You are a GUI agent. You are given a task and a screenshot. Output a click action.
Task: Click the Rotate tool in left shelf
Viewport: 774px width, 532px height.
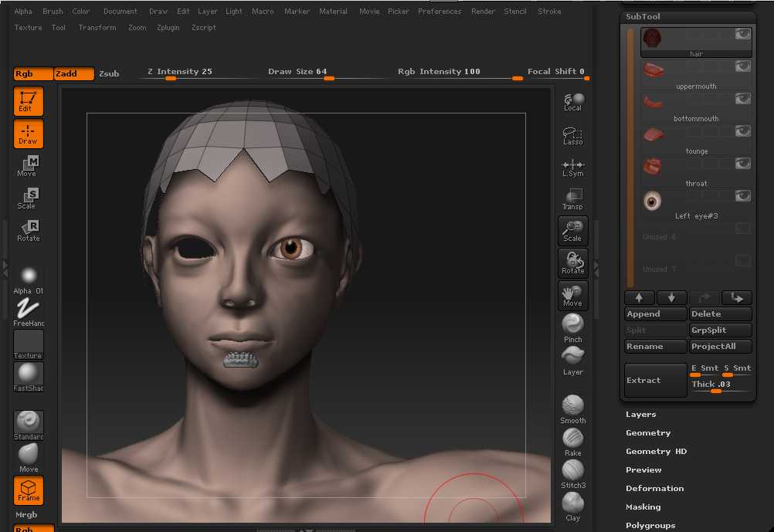click(29, 230)
